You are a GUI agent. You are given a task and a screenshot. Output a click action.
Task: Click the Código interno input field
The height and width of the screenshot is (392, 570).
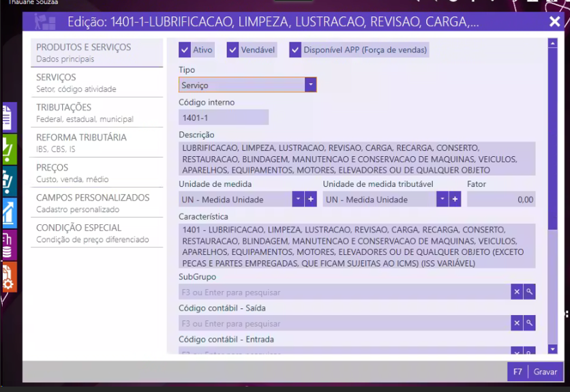pos(224,117)
